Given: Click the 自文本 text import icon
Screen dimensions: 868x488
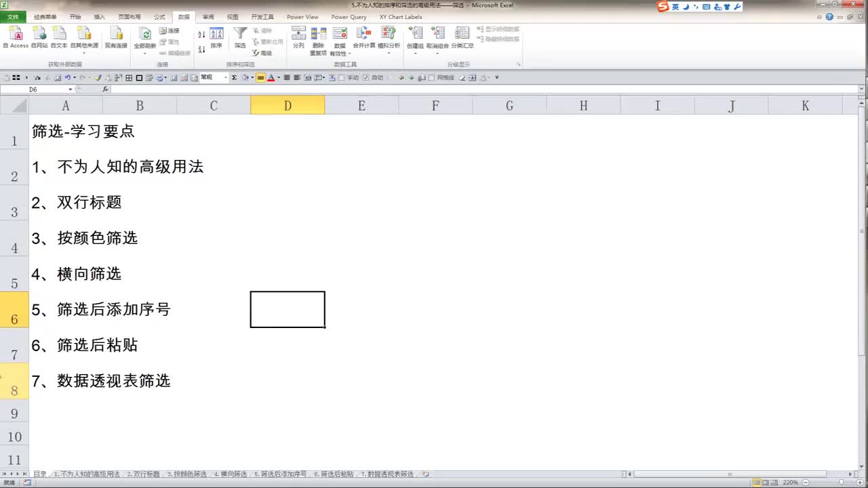Looking at the screenshot, I should point(59,37).
